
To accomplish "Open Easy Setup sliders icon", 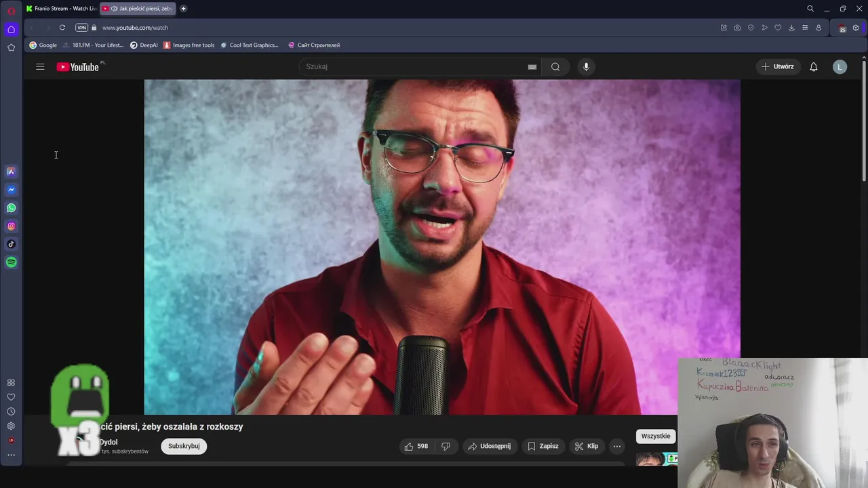I will (x=805, y=28).
